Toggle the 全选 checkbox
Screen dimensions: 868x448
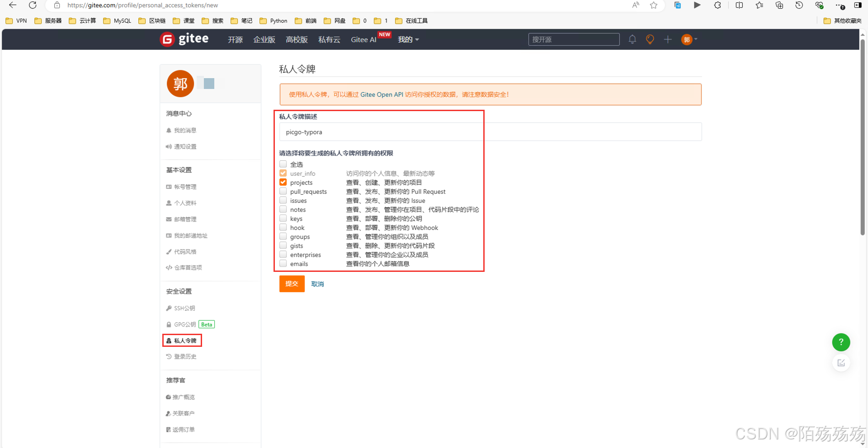tap(283, 164)
